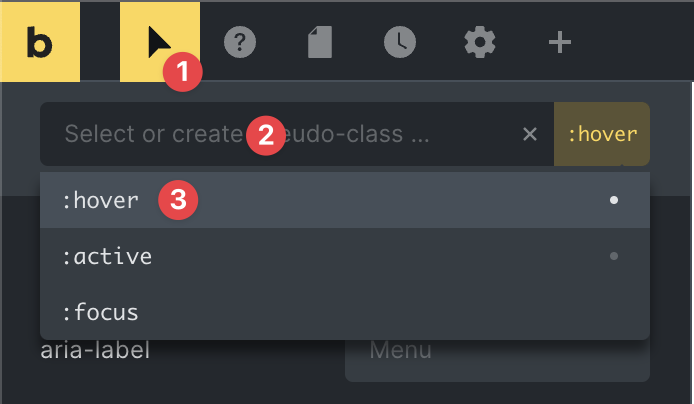The width and height of the screenshot is (694, 404).
Task: Clear pseudo-class input with X icon
Action: pyautogui.click(x=530, y=134)
